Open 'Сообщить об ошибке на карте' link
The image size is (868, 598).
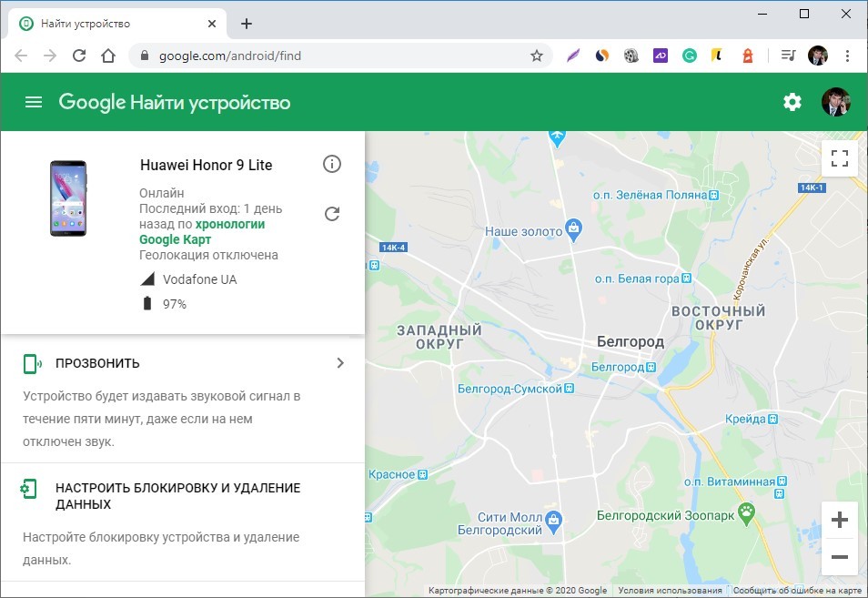click(x=797, y=590)
